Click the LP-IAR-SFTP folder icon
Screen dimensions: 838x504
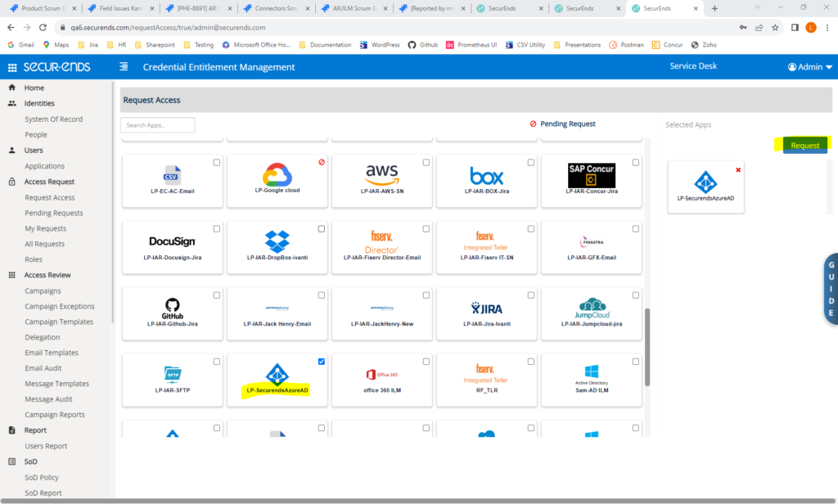point(172,374)
